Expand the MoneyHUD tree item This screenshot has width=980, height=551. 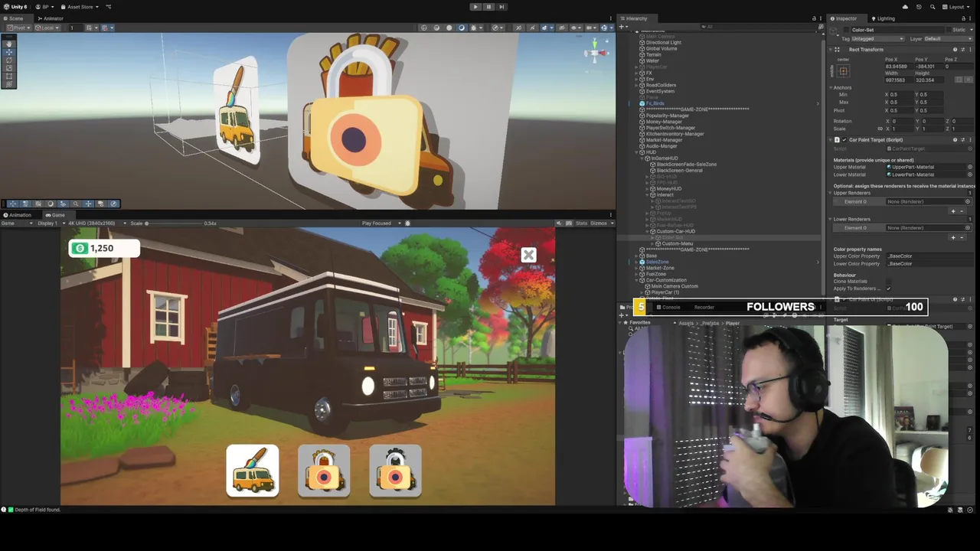(x=648, y=189)
